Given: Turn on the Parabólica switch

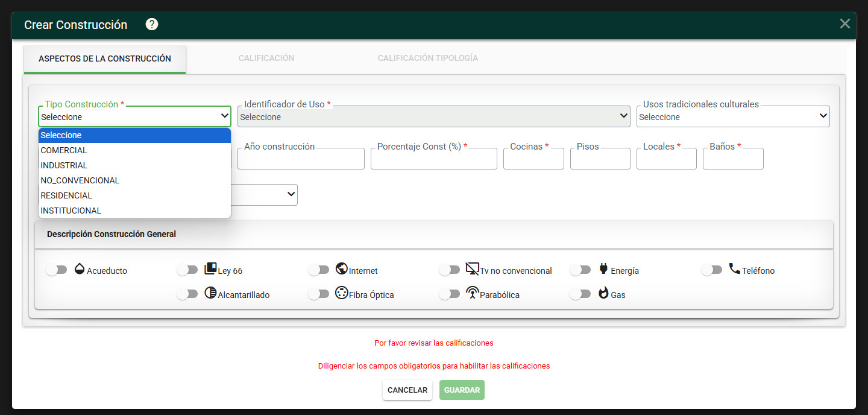Looking at the screenshot, I should [x=450, y=294].
